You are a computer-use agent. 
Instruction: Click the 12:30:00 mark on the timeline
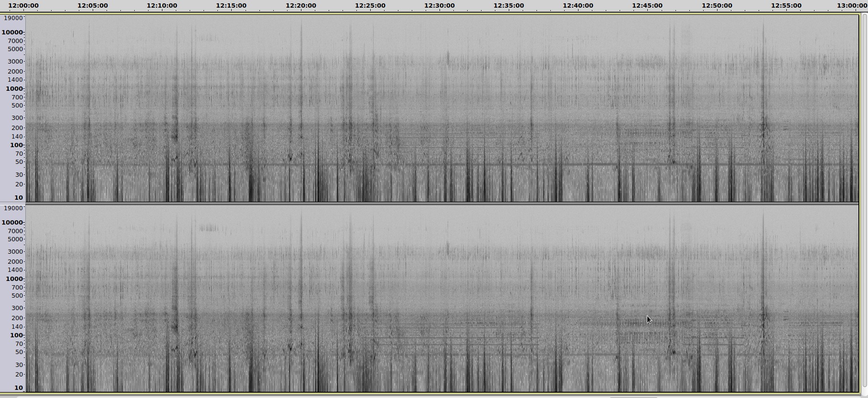tap(439, 6)
